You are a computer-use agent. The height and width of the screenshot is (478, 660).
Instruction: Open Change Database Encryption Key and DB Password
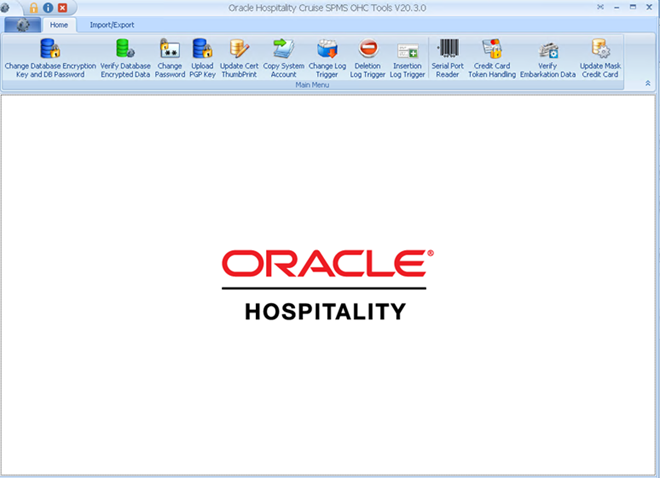coord(50,58)
